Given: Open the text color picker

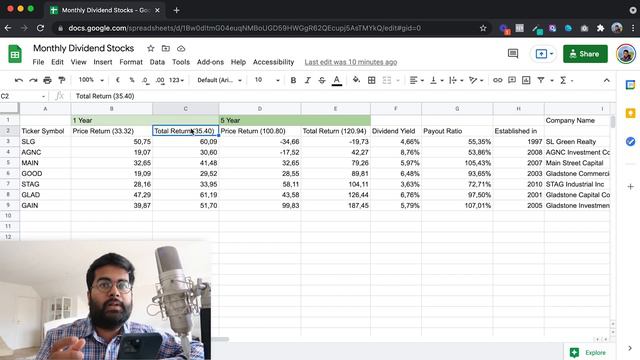Looking at the screenshot, I should 336,80.
